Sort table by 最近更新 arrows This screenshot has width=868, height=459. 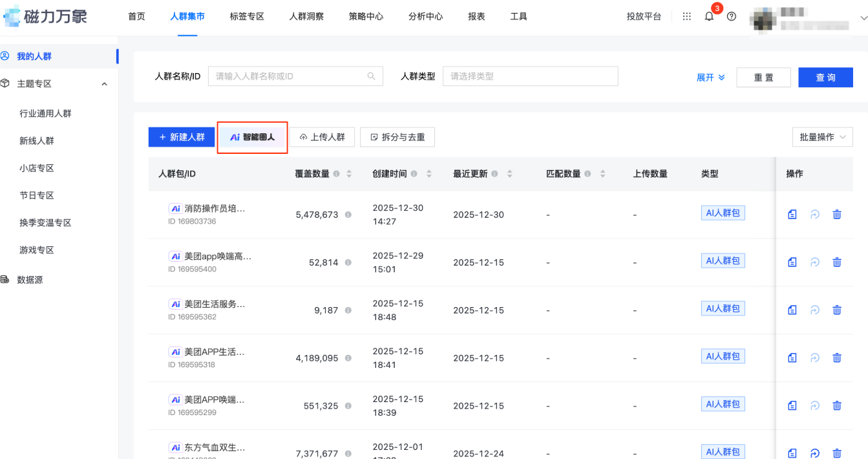[x=509, y=174]
